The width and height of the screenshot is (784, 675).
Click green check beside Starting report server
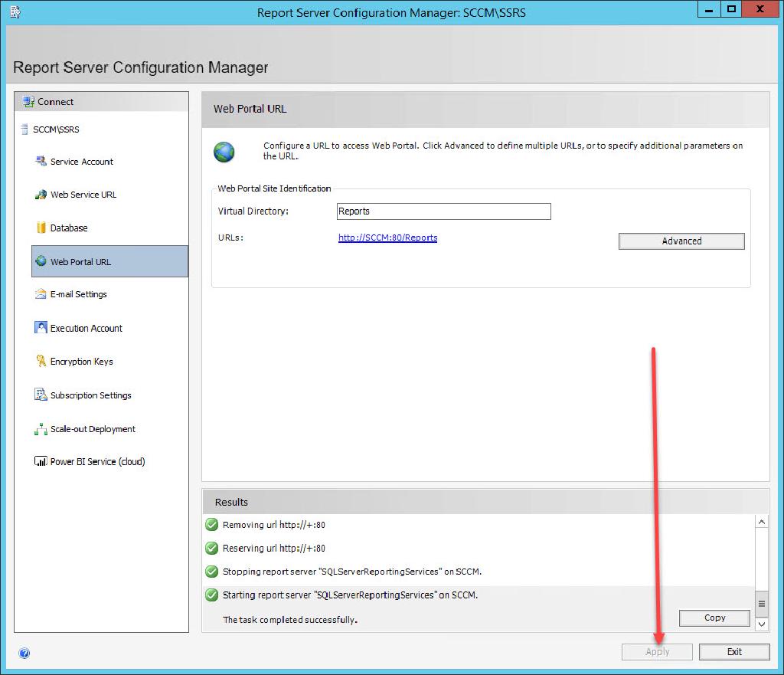[x=212, y=595]
